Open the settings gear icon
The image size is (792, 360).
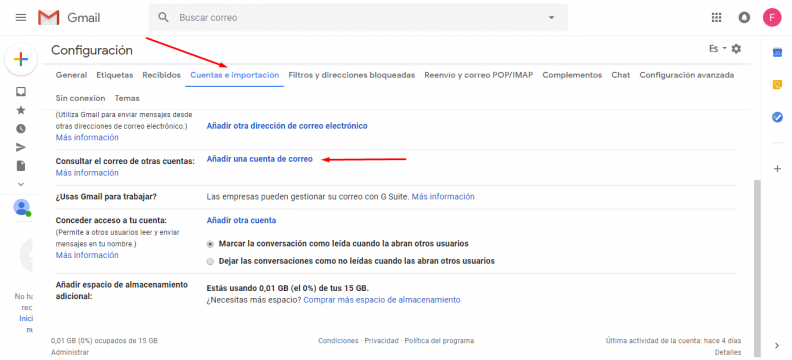point(736,49)
